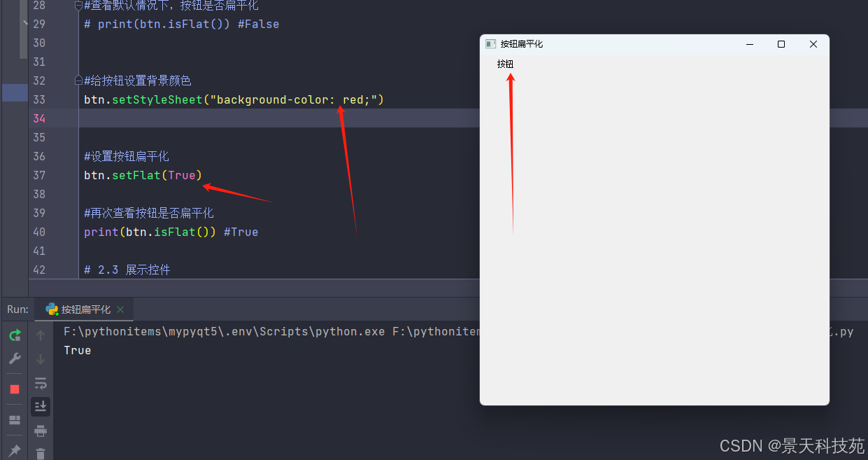
Task: Click line number 37 in the gutter
Action: click(39, 175)
